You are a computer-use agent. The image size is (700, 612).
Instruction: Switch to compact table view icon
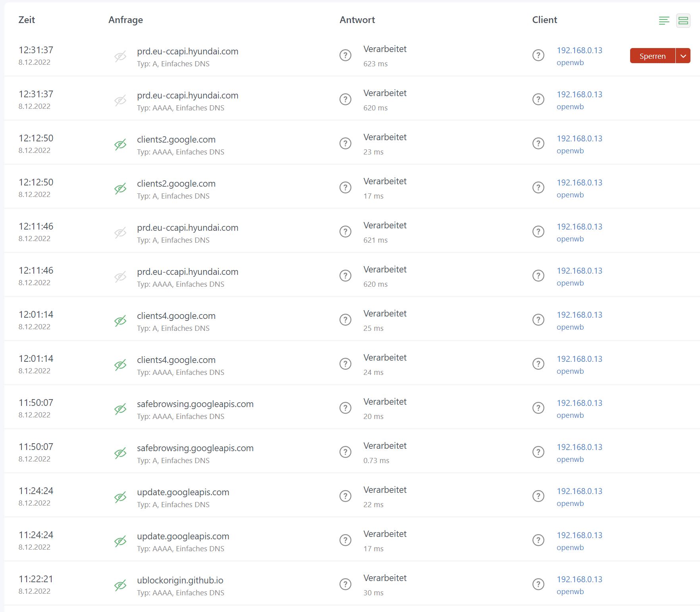pos(664,21)
